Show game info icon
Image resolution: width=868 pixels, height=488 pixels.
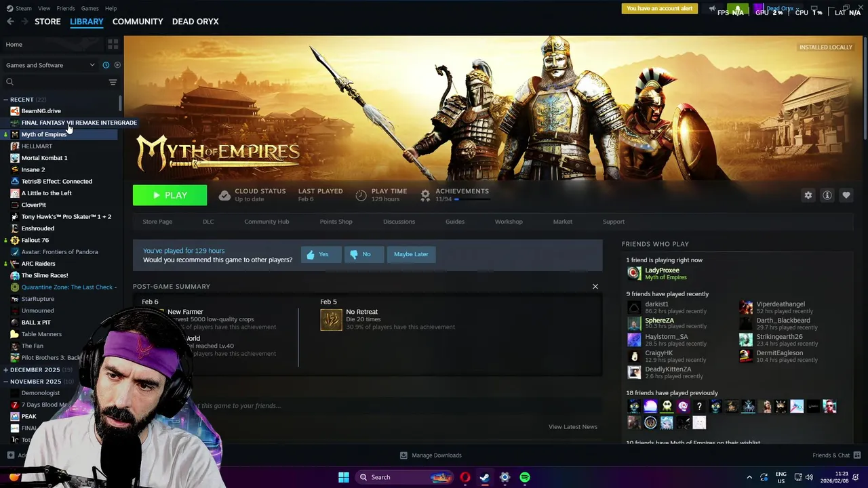827,195
